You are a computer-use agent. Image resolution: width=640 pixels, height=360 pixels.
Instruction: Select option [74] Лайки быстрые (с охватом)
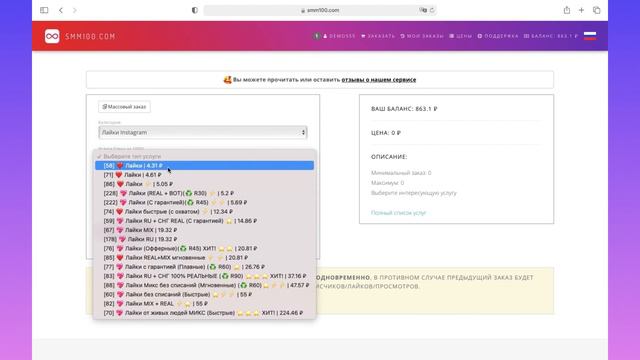click(x=204, y=211)
